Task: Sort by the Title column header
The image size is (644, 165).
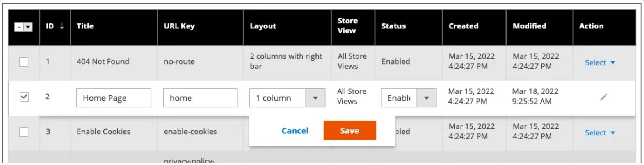Action: [85, 26]
